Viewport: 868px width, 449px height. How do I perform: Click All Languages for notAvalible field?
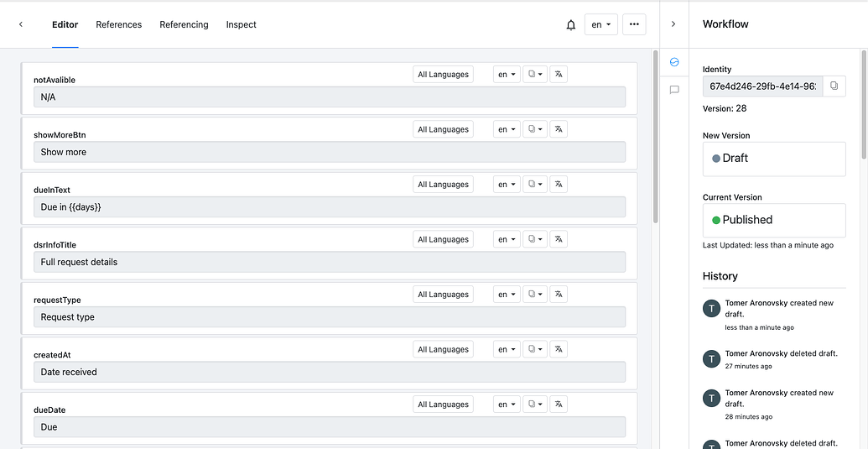point(443,74)
